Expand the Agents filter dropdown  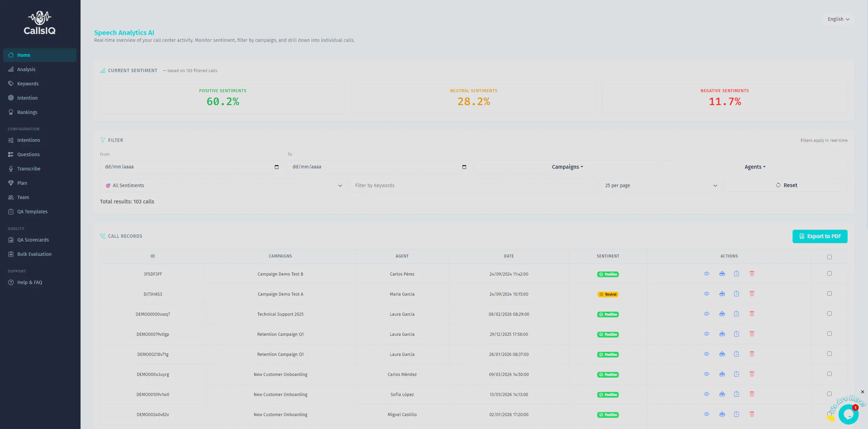point(755,167)
